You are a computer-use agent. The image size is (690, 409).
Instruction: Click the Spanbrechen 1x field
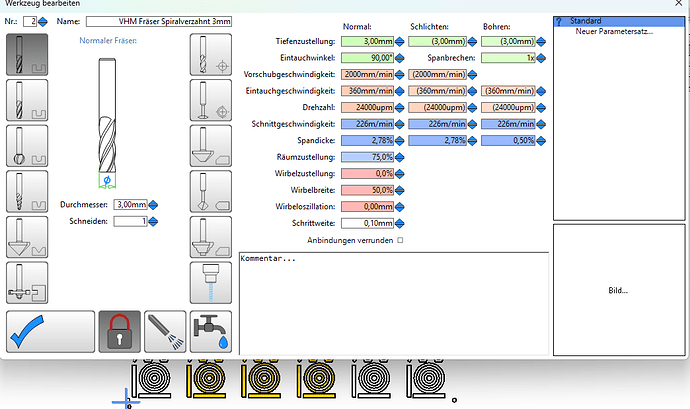click(x=508, y=58)
